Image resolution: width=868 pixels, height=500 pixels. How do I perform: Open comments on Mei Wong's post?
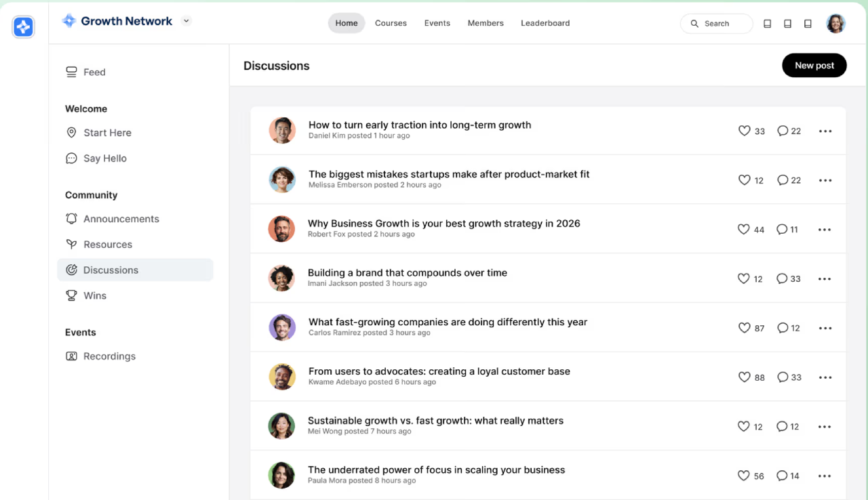point(782,427)
